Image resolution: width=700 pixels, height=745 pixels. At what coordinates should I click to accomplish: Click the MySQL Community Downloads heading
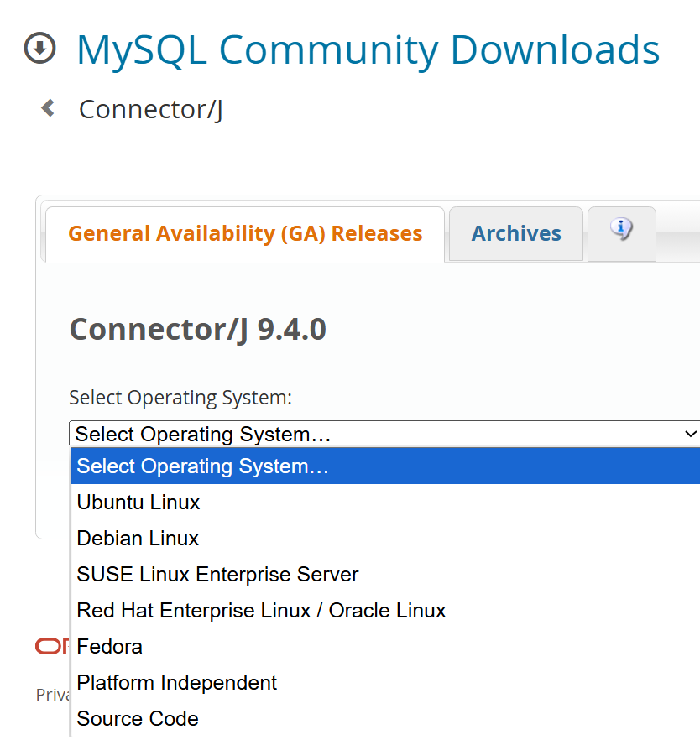(368, 50)
